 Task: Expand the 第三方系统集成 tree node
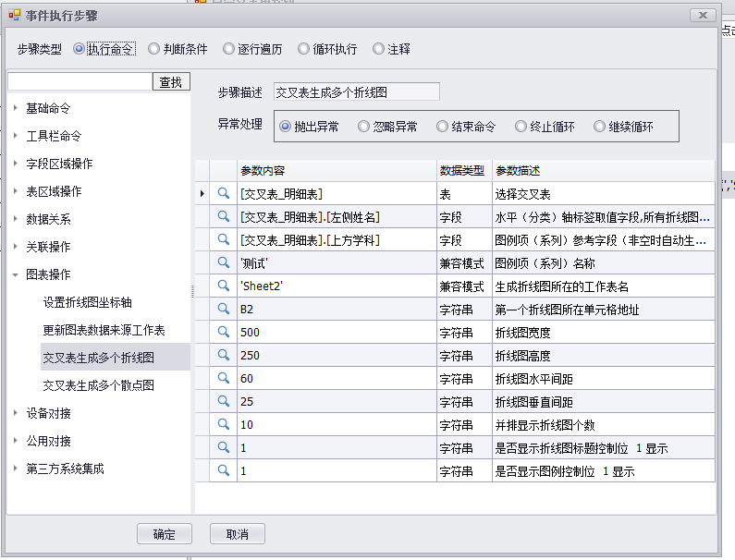[x=16, y=469]
